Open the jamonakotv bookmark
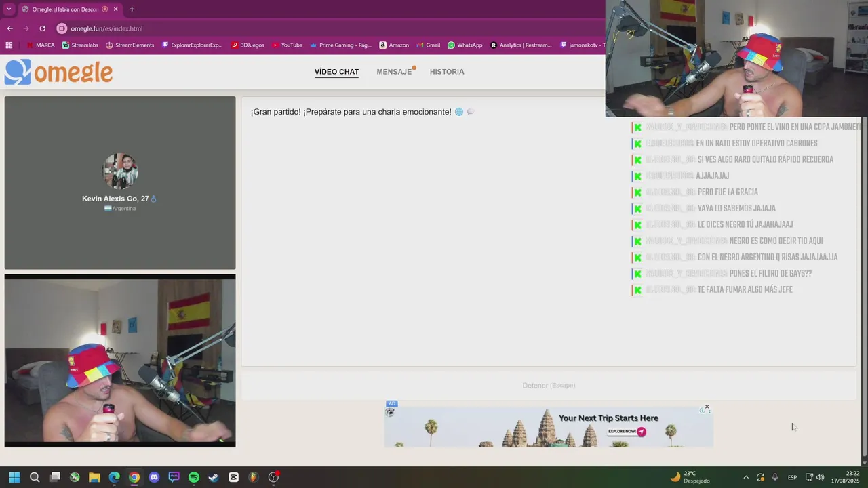This screenshot has height=488, width=868. (582, 45)
